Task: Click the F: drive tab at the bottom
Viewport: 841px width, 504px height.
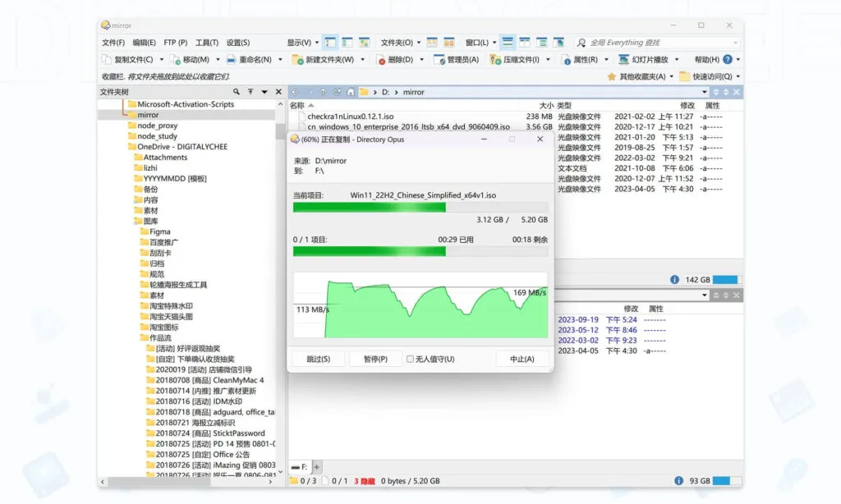Action: coord(299,467)
